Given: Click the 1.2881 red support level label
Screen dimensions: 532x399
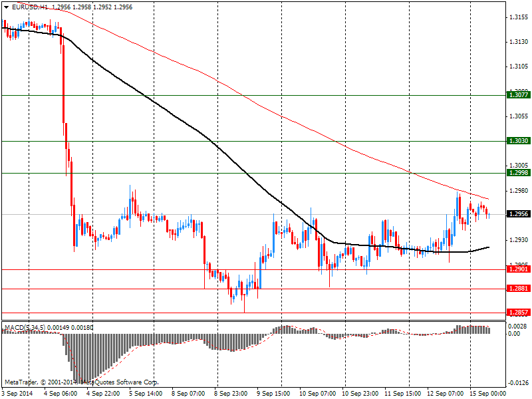Looking at the screenshot, I should [519, 289].
